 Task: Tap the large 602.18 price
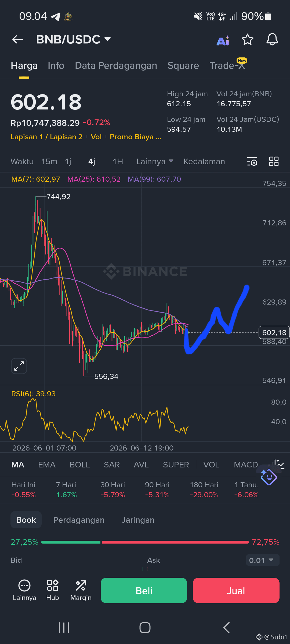pyautogui.click(x=46, y=102)
